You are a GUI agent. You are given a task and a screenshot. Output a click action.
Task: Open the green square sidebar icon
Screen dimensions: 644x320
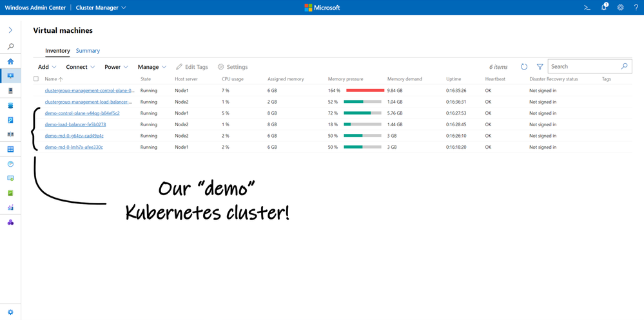coord(11,193)
